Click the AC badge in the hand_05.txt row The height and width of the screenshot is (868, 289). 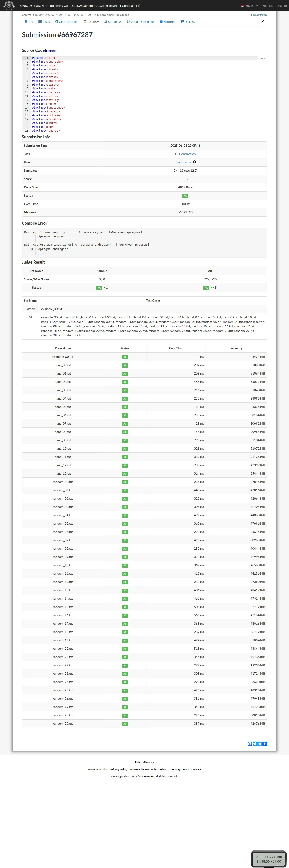pos(125,407)
